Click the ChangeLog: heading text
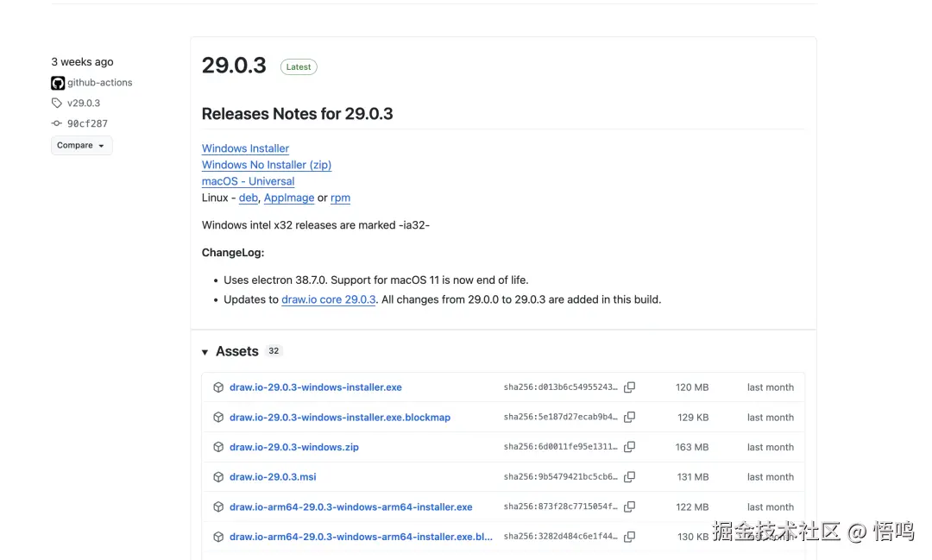Image resolution: width=932 pixels, height=560 pixels. (x=233, y=253)
